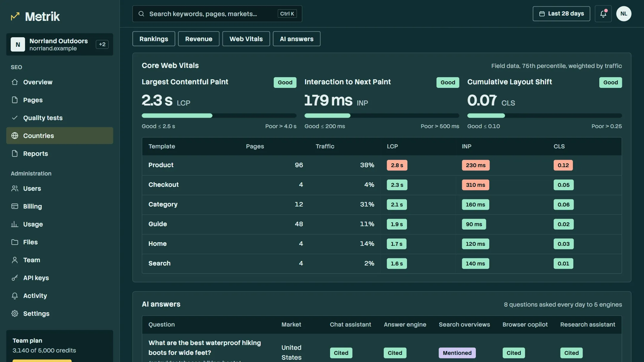Screen dimensions: 644x362
Task: Switch to the AI answers tab
Action: tap(296, 39)
